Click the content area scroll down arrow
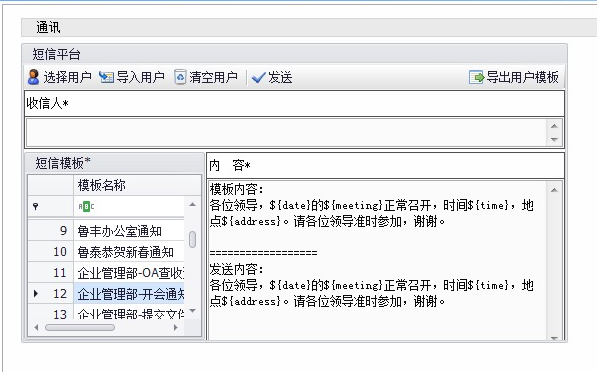This screenshot has width=597, height=372. click(554, 338)
